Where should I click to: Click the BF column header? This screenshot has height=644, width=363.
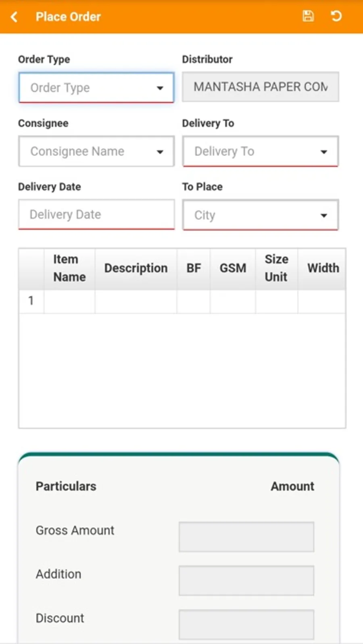click(x=194, y=268)
